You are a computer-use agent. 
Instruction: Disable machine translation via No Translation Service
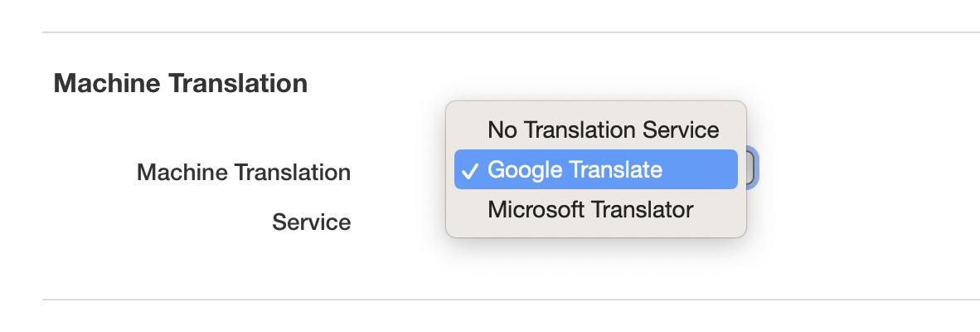[603, 129]
